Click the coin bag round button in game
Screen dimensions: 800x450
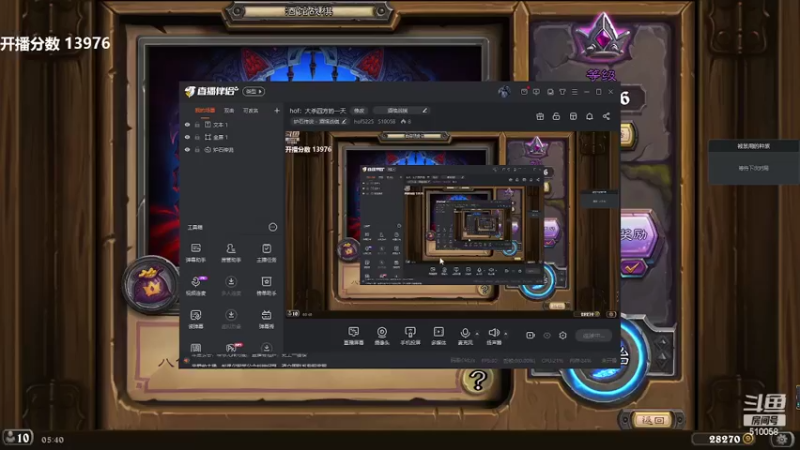[151, 284]
